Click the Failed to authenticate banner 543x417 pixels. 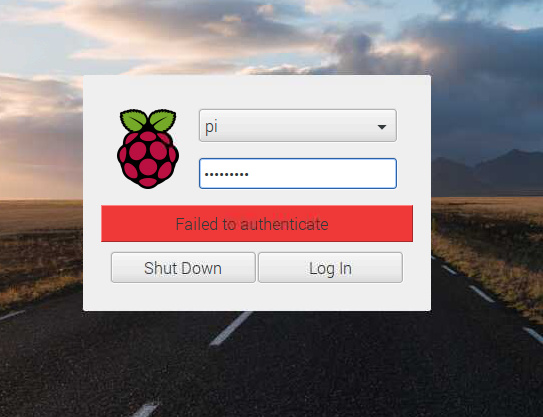point(257,223)
